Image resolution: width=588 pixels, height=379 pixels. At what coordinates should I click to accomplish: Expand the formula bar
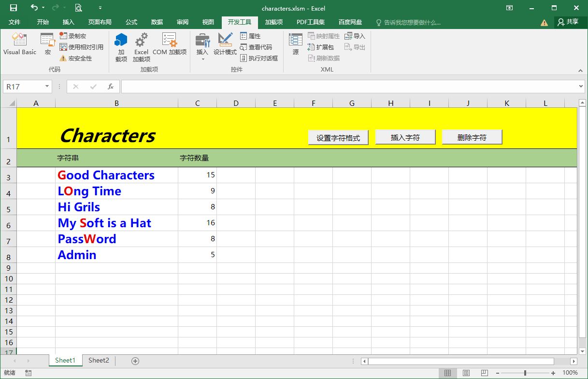click(x=581, y=87)
